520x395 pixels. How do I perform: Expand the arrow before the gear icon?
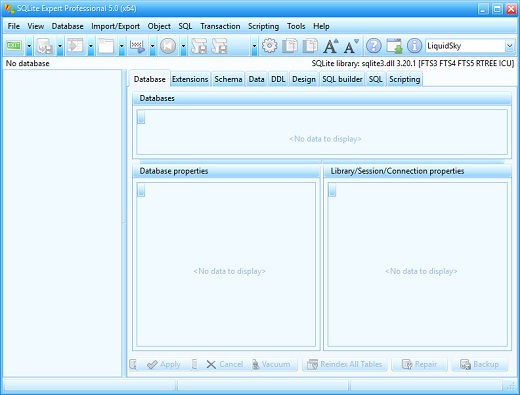254,46
